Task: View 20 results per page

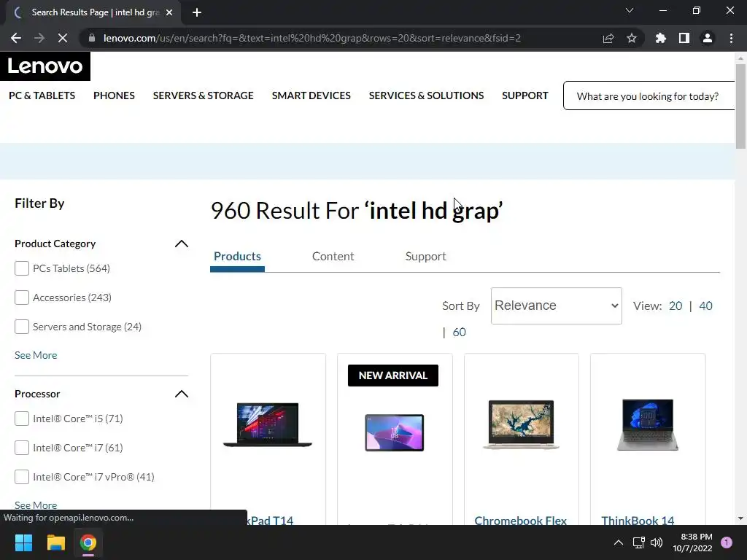Action: (x=676, y=306)
